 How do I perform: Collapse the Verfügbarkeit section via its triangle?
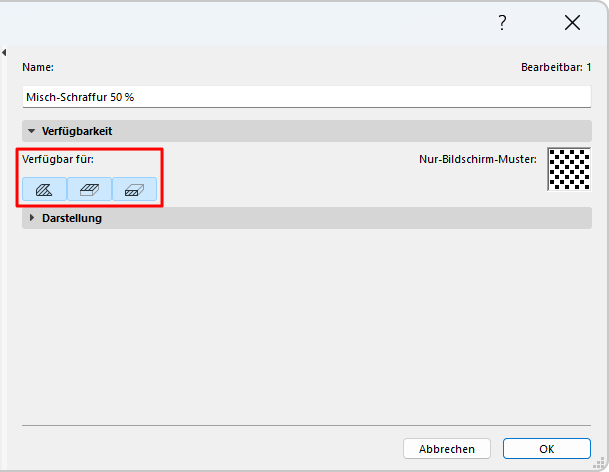tap(32, 131)
